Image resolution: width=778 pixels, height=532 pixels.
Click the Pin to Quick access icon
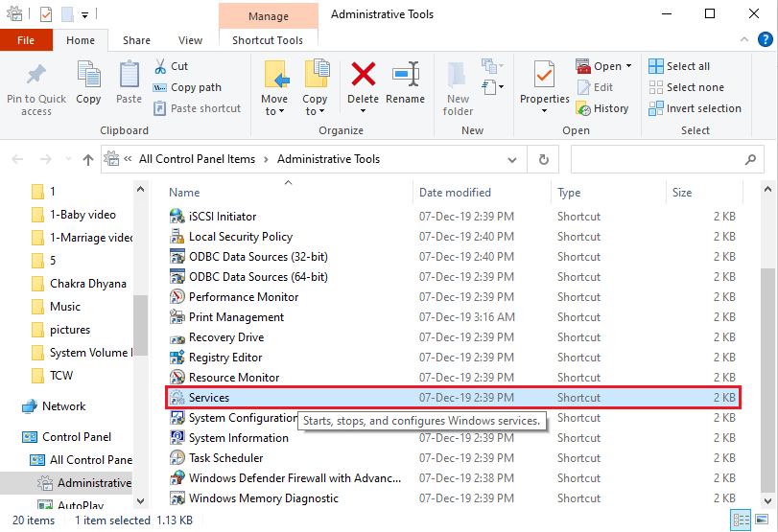click(x=35, y=75)
